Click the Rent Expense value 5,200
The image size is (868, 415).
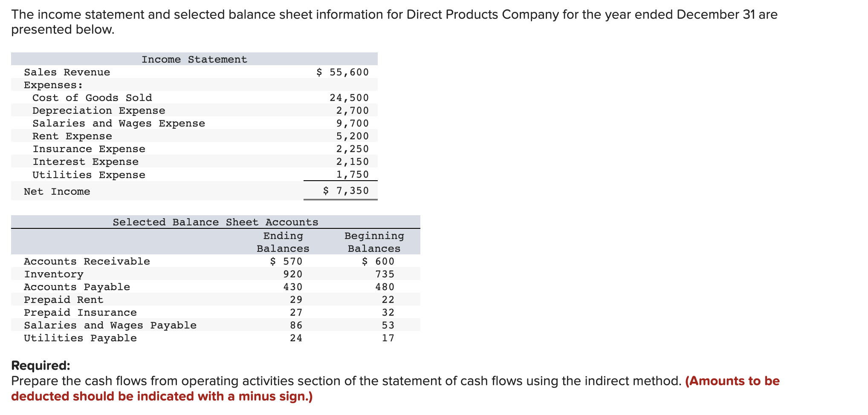click(350, 136)
